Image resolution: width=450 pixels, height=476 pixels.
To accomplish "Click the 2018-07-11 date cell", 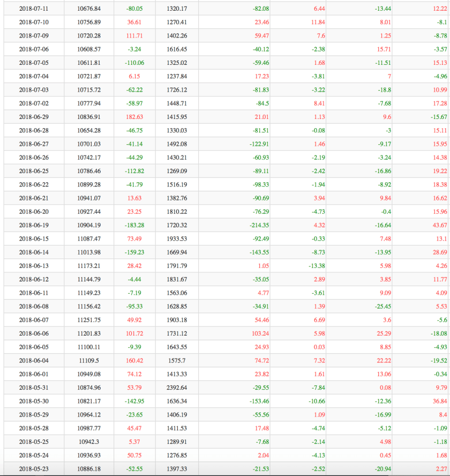I will (x=34, y=9).
